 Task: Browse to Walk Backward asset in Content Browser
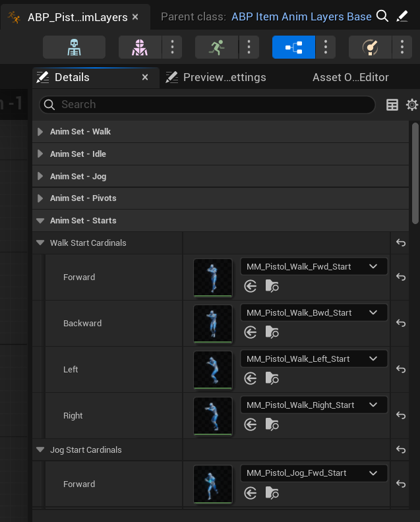[272, 332]
